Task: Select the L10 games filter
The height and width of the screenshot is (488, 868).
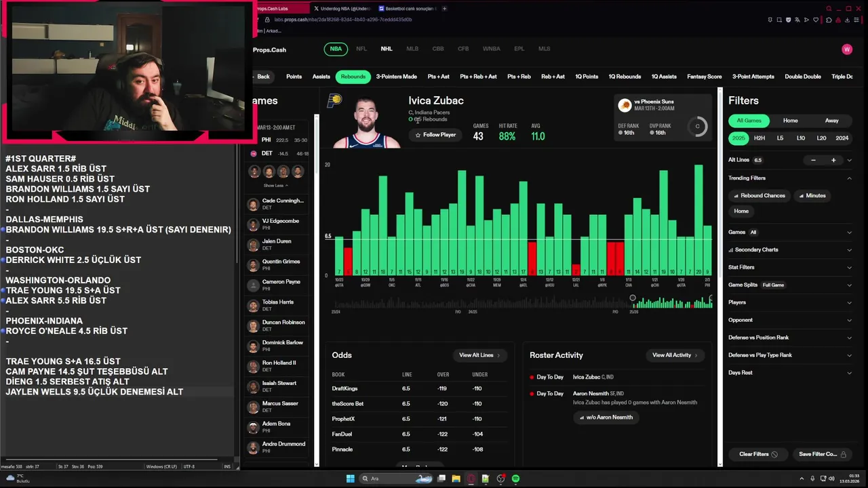Action: click(x=801, y=138)
